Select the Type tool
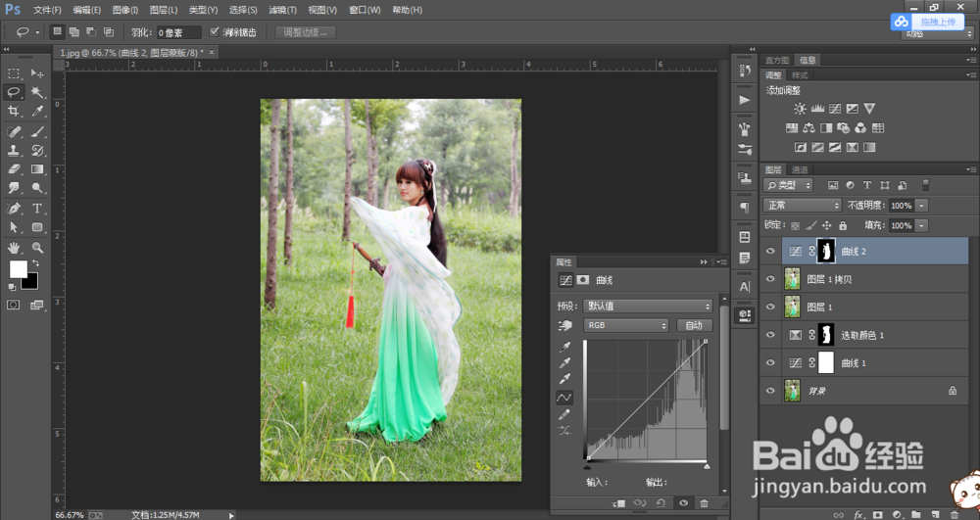Viewport: 980px width, 520px height. (x=37, y=209)
